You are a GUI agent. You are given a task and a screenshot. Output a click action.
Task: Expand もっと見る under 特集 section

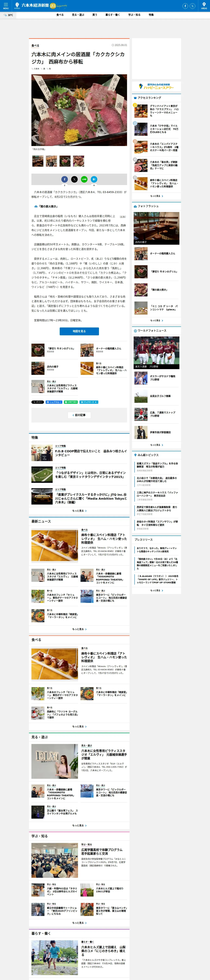[79, 511]
